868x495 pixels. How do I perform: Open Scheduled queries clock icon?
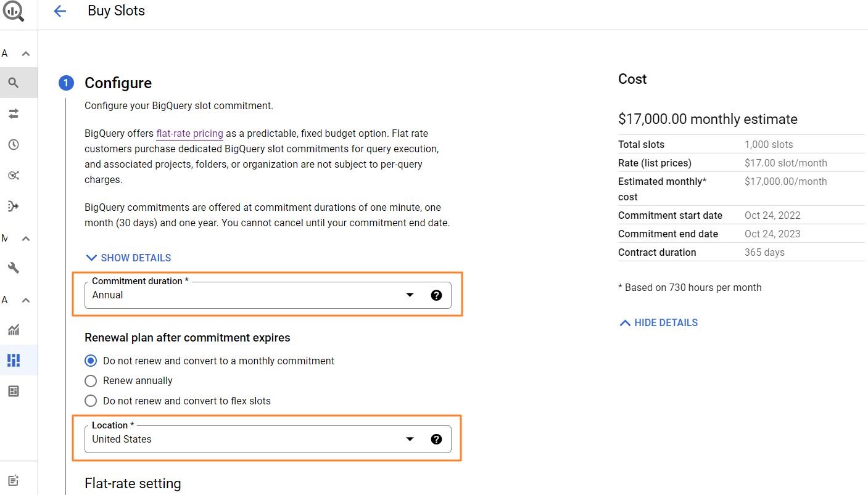pyautogui.click(x=14, y=145)
